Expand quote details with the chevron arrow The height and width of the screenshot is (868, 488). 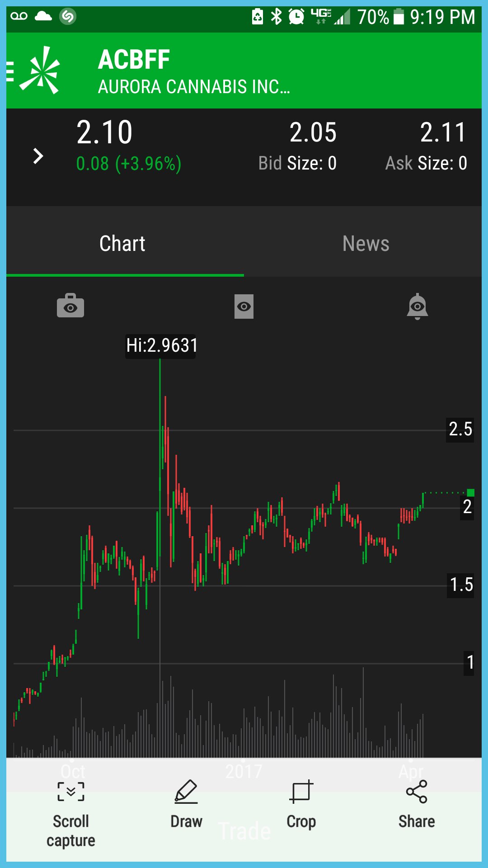pyautogui.click(x=38, y=156)
